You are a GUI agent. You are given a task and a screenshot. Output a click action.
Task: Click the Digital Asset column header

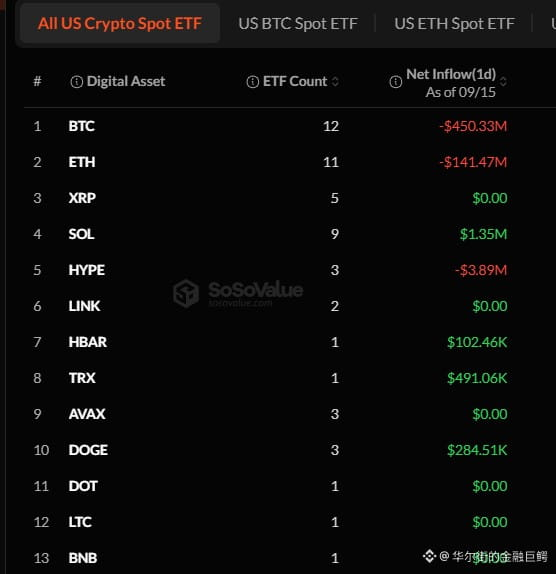[126, 81]
